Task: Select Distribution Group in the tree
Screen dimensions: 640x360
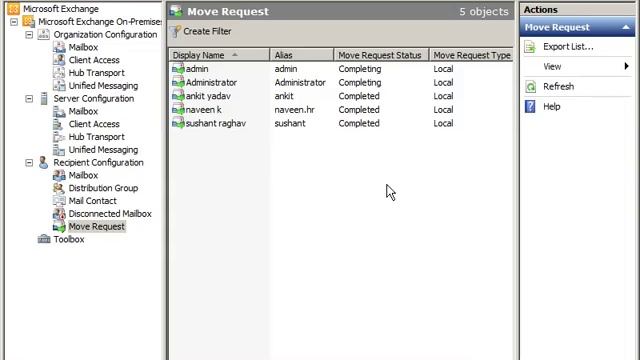Action: click(x=103, y=188)
